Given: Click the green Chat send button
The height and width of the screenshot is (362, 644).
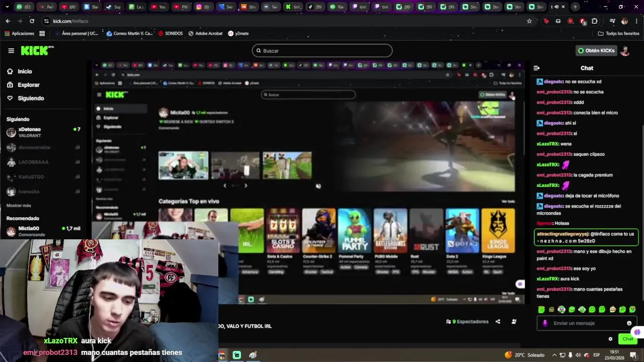Looking at the screenshot, I should [627, 339].
